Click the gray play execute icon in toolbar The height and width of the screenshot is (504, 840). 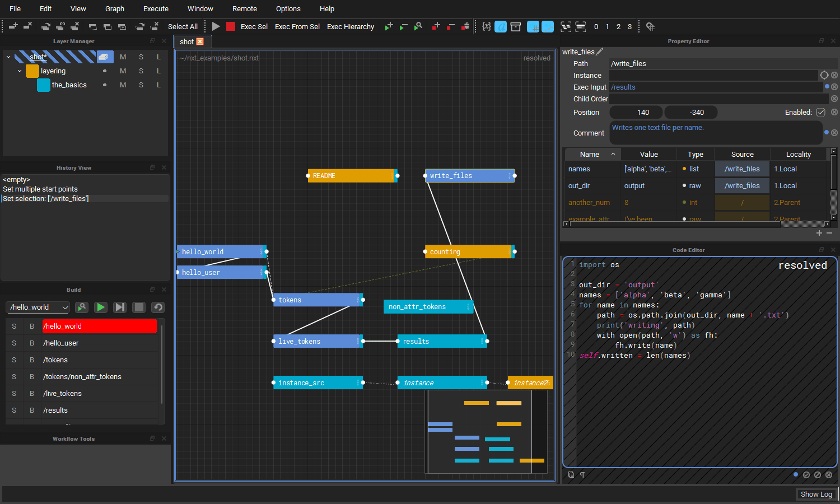216,26
